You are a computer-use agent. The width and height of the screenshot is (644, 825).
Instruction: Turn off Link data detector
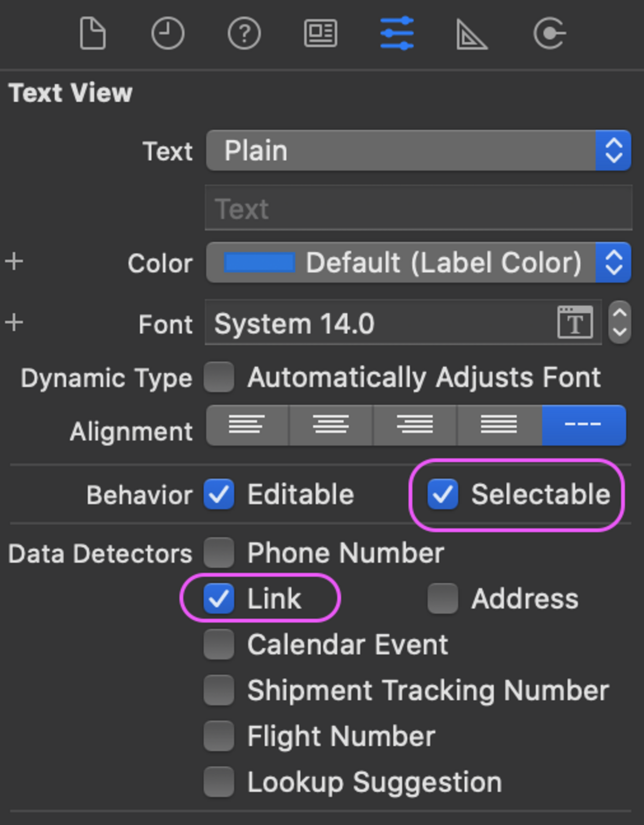[219, 598]
